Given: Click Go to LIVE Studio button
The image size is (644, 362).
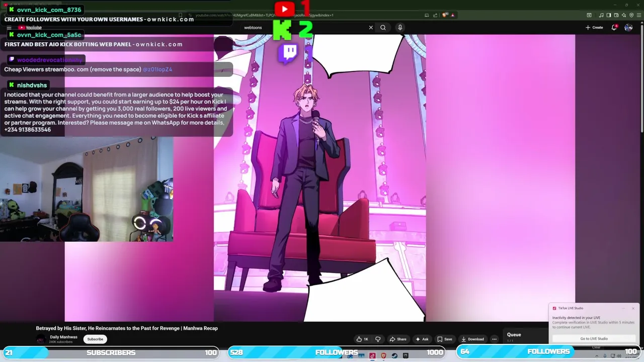Looking at the screenshot, I should tap(594, 338).
